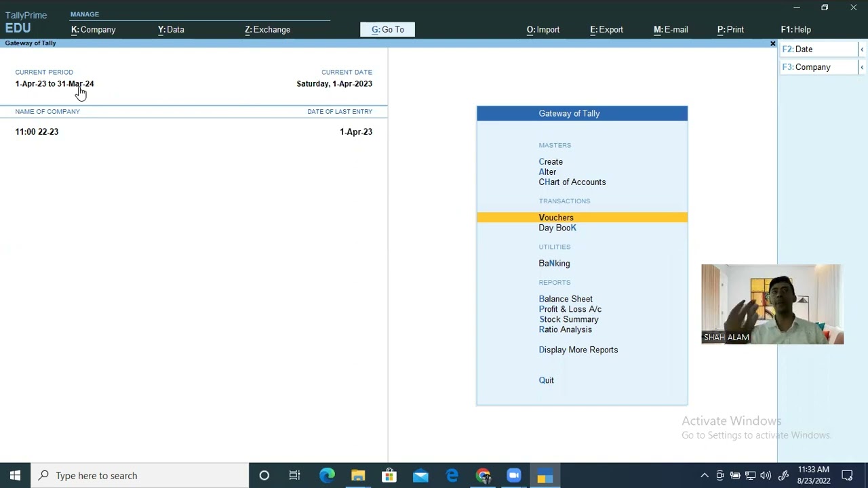
Task: Click the SHAH ALAM webcam thumbnail
Action: [772, 304]
